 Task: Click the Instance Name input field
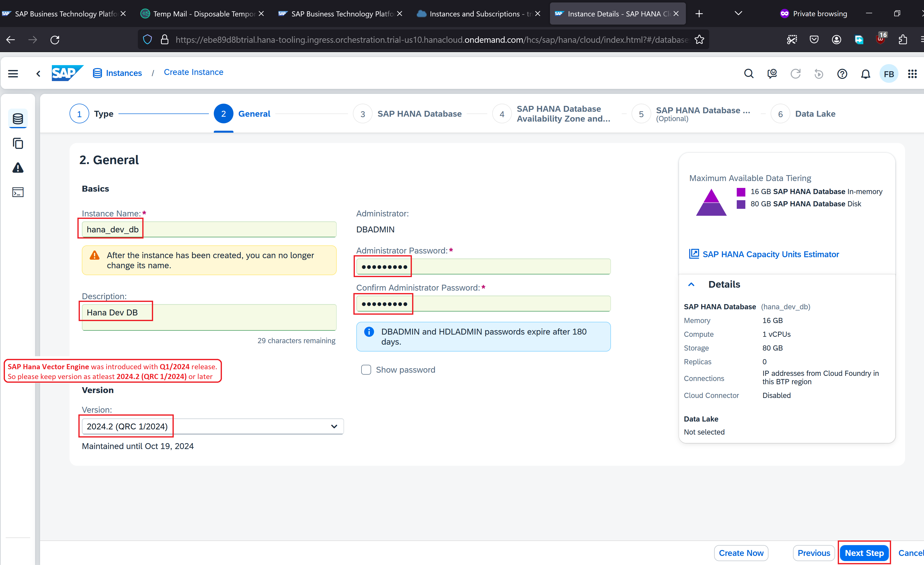(x=209, y=229)
